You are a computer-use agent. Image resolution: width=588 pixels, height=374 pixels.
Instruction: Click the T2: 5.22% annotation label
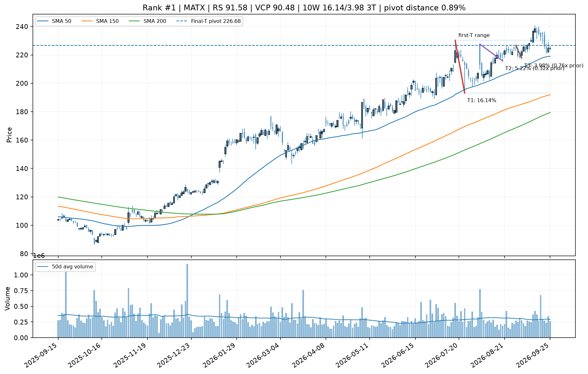[535, 68]
